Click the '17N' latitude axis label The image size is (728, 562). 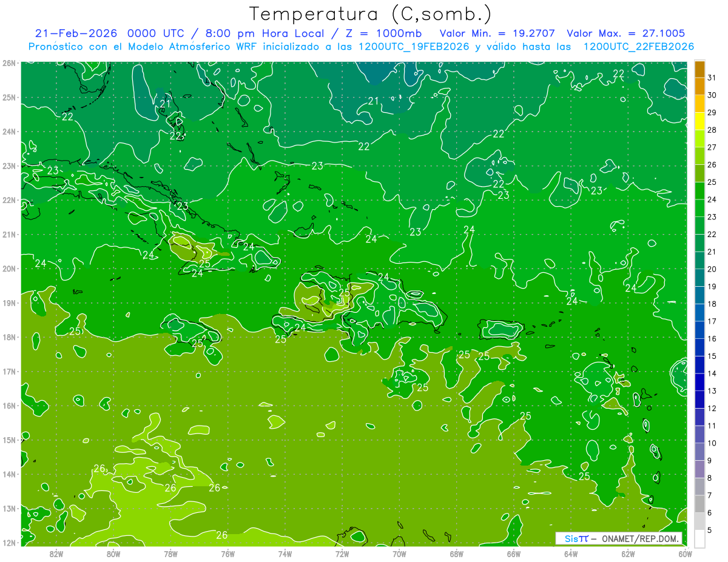pos(9,372)
